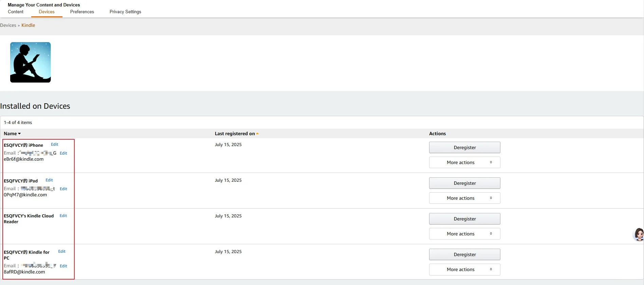The height and width of the screenshot is (285, 644).
Task: Click the Actions column header
Action: coord(437,133)
